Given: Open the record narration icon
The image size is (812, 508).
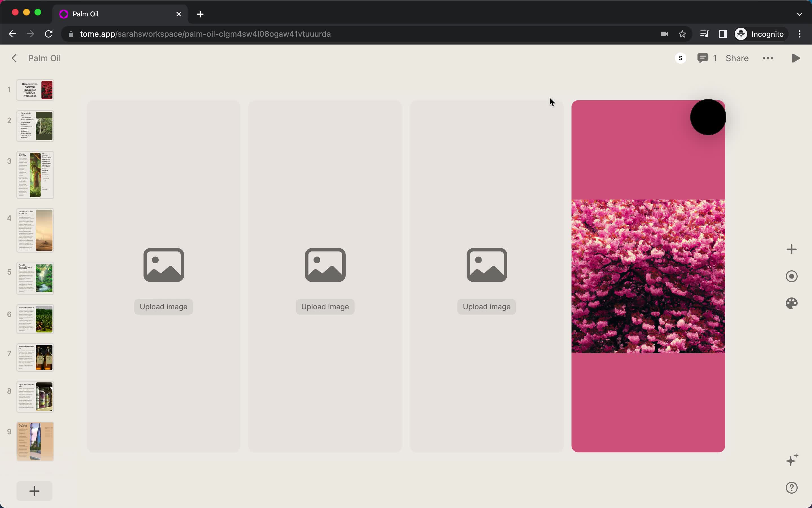Looking at the screenshot, I should tap(791, 276).
